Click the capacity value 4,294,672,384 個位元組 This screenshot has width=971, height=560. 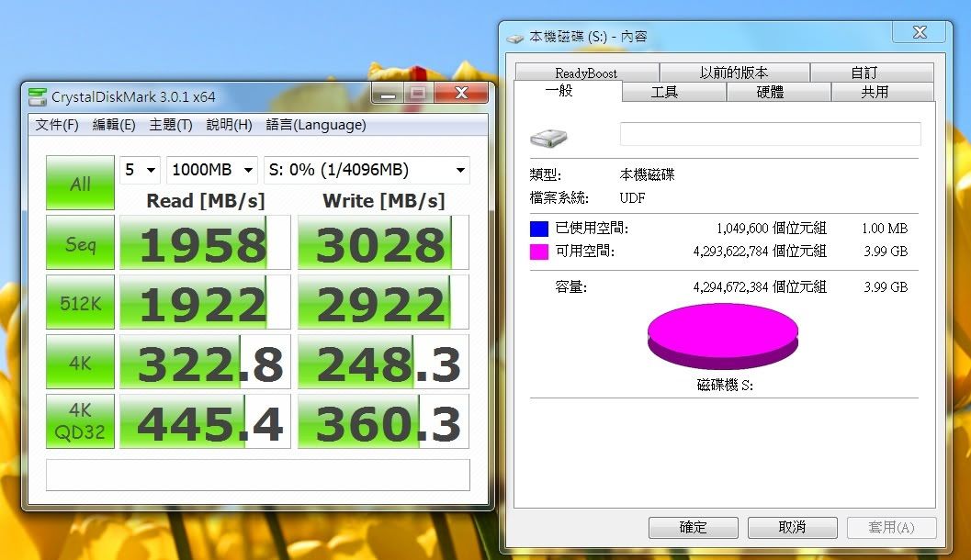[x=760, y=287]
